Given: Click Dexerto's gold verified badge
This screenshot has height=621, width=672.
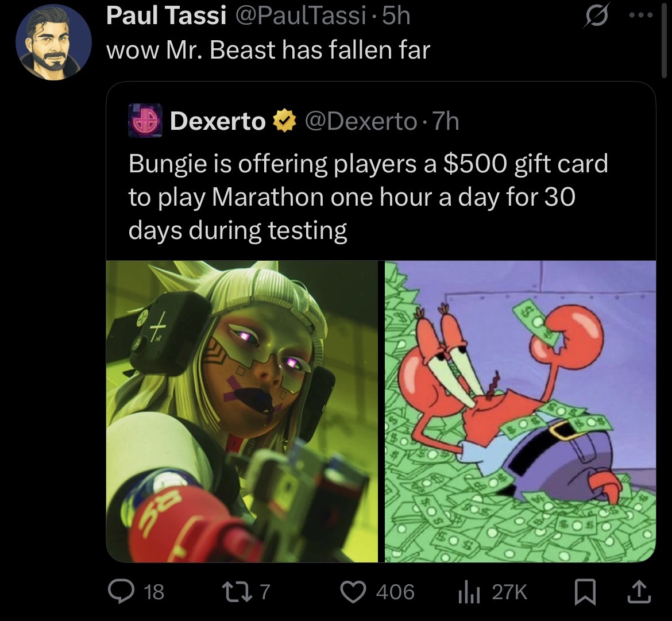Looking at the screenshot, I should pyautogui.click(x=284, y=121).
